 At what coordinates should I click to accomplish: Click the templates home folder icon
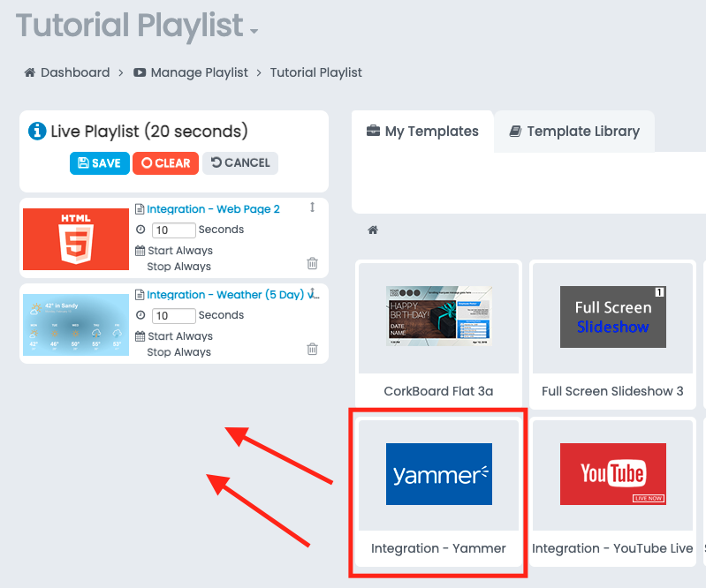pyautogui.click(x=373, y=230)
